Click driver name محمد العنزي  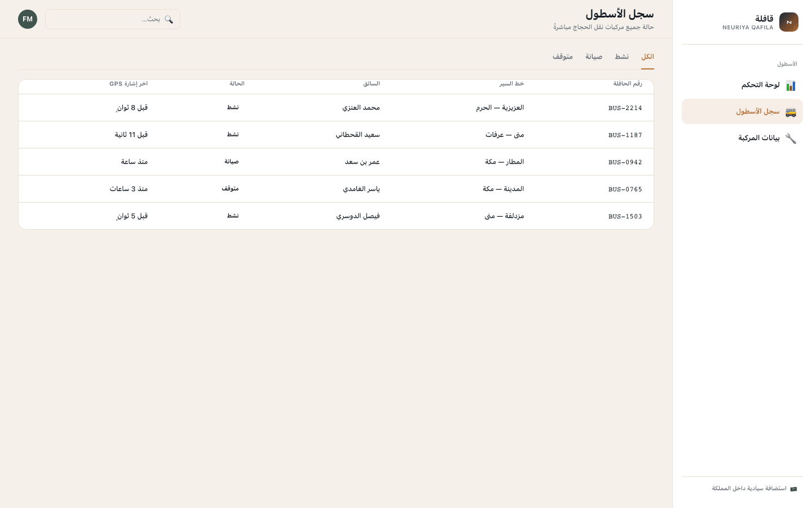[361, 108]
